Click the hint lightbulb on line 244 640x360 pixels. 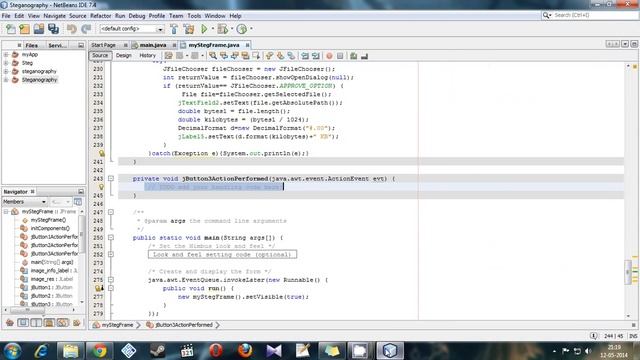[x=101, y=187]
